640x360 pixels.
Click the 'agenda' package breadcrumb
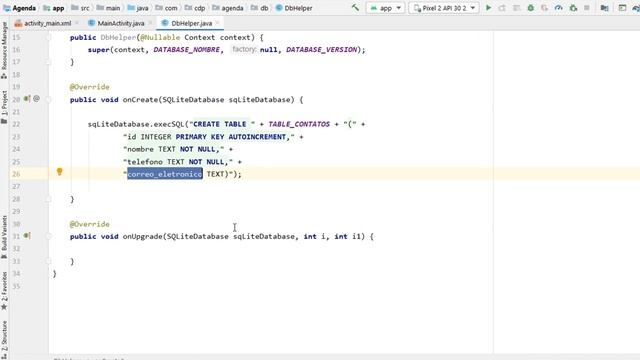(x=228, y=8)
